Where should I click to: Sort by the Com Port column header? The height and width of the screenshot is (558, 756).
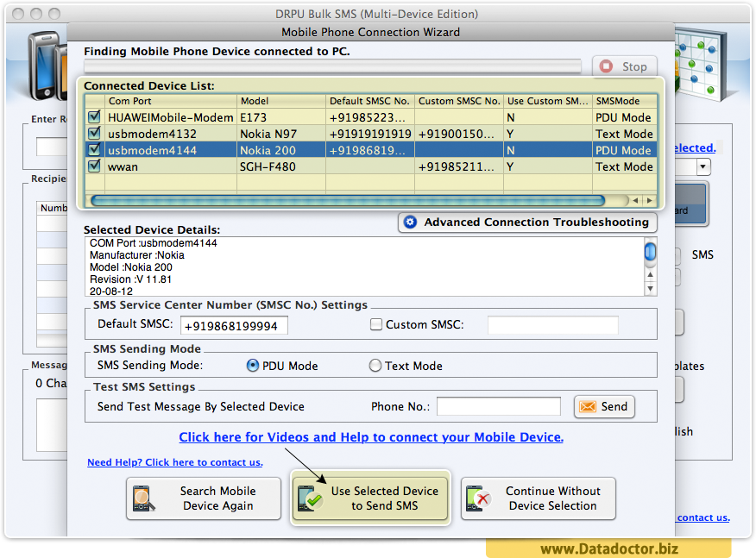click(170, 101)
